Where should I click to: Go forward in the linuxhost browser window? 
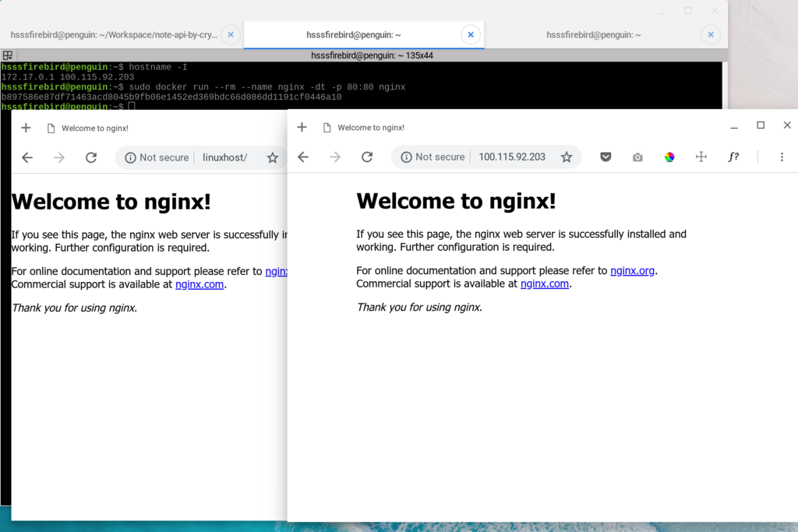tap(59, 157)
